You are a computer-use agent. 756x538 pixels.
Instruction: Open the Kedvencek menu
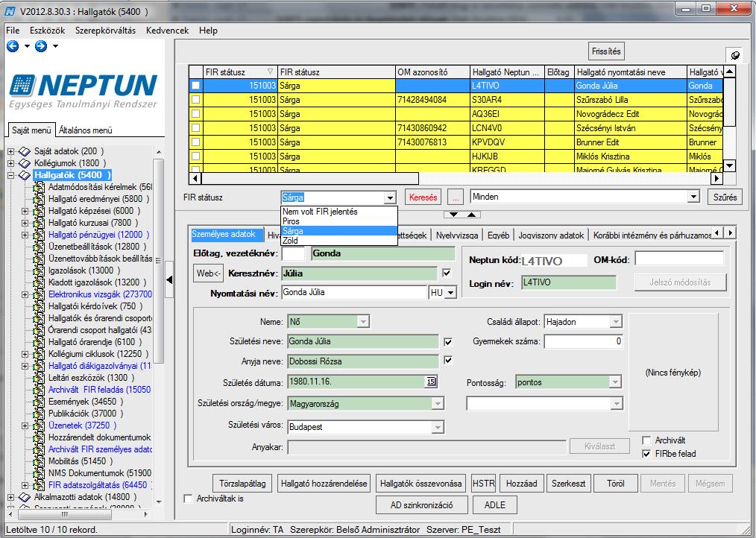pos(167,31)
